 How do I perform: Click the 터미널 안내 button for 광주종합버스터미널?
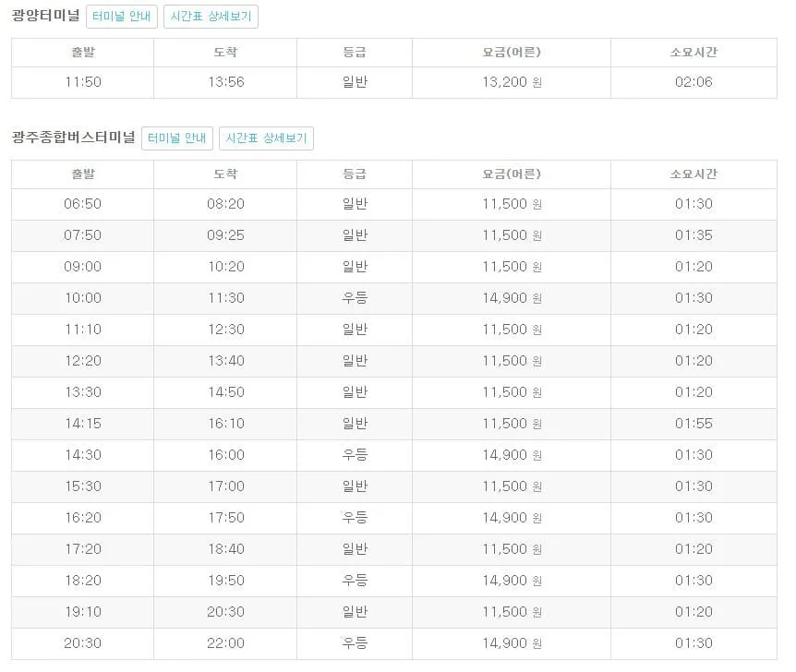click(x=176, y=138)
